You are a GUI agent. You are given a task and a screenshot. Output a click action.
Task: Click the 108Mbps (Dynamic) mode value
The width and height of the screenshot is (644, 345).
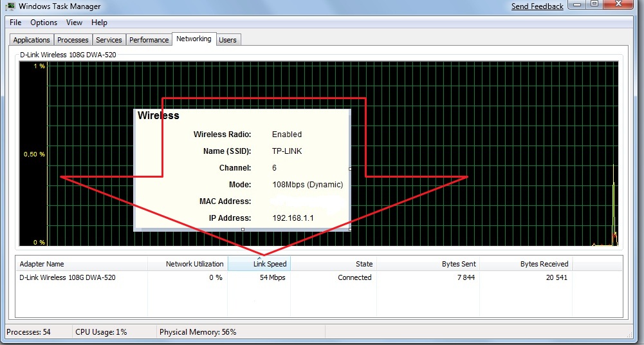308,185
